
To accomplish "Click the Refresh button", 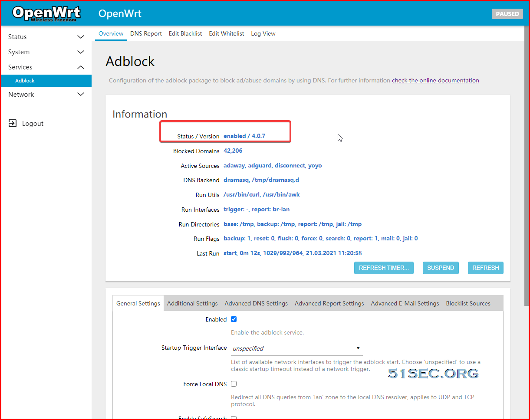I will [x=485, y=268].
